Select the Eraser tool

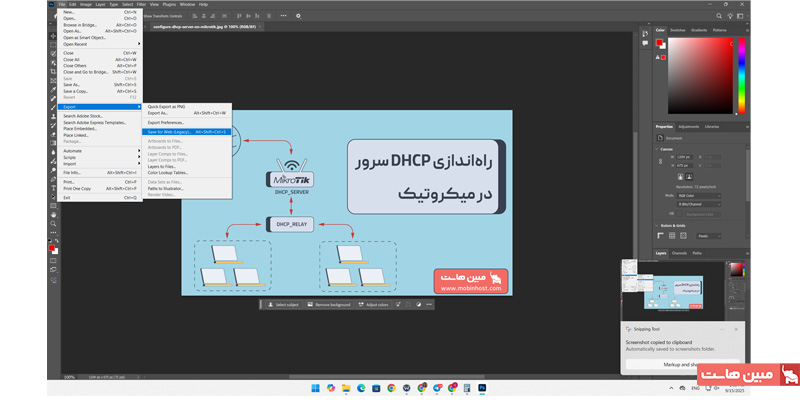[53, 135]
